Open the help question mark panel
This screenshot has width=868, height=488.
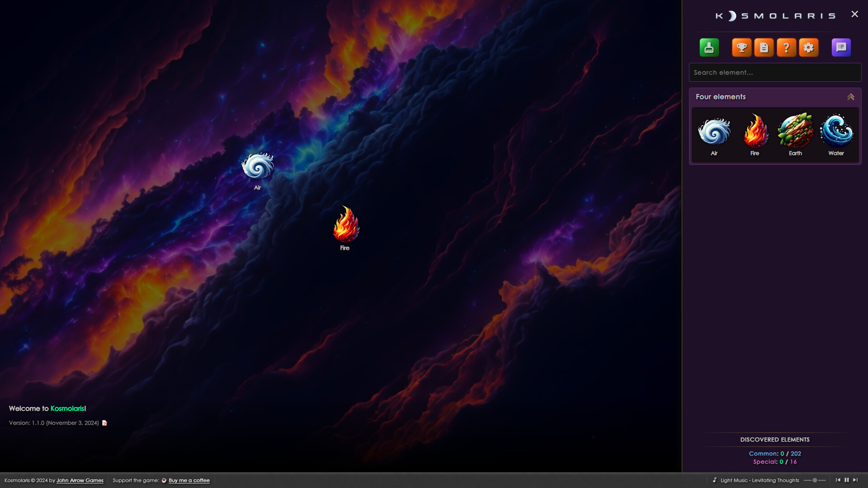pyautogui.click(x=787, y=47)
